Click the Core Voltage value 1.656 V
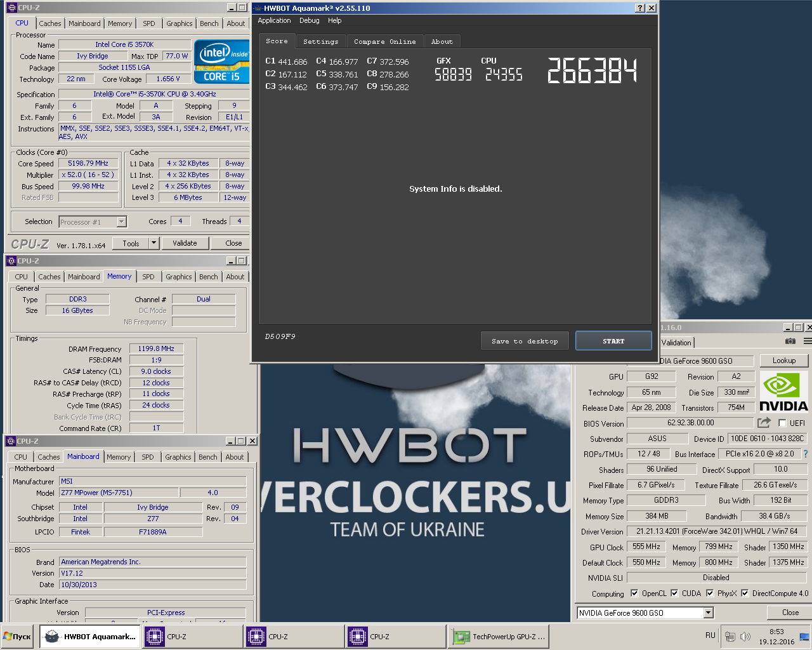This screenshot has height=650, width=812. (x=169, y=79)
